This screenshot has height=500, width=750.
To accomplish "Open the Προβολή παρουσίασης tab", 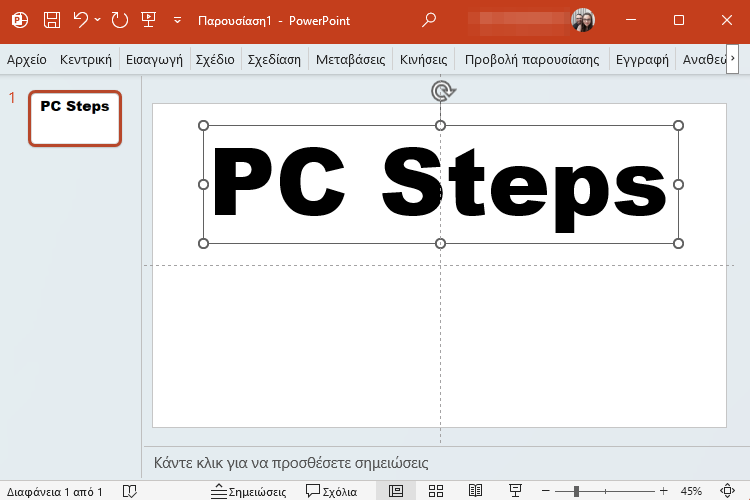I will coord(532,60).
